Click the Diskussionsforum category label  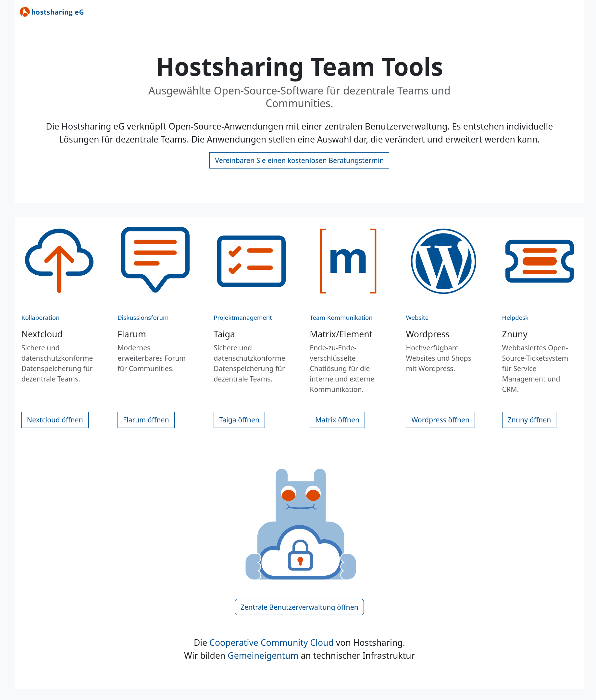point(143,318)
